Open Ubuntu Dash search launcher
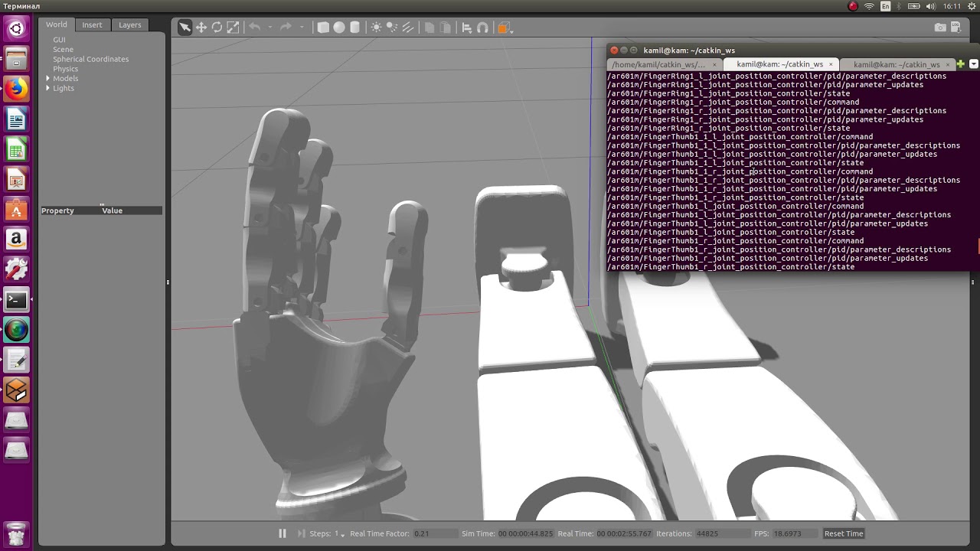980x551 pixels. (x=16, y=29)
